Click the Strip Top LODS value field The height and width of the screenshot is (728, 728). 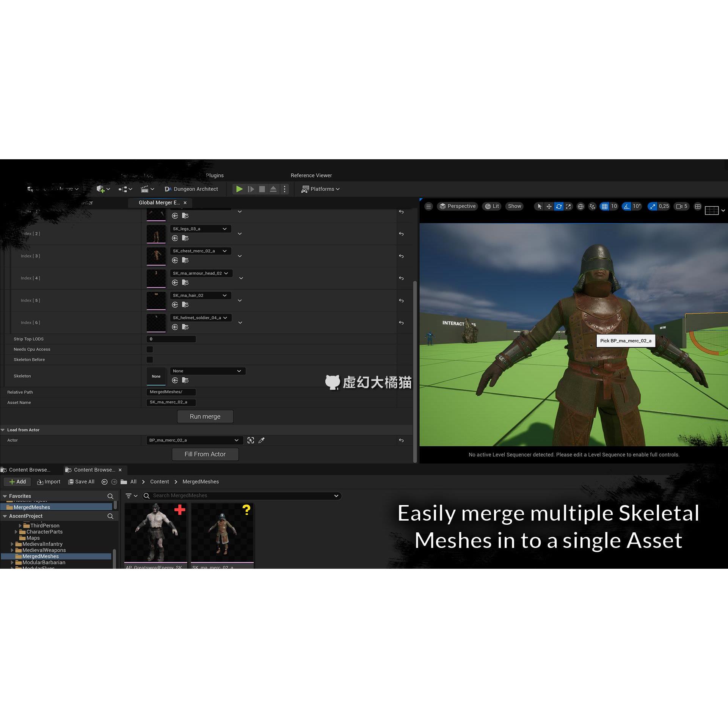[171, 339]
